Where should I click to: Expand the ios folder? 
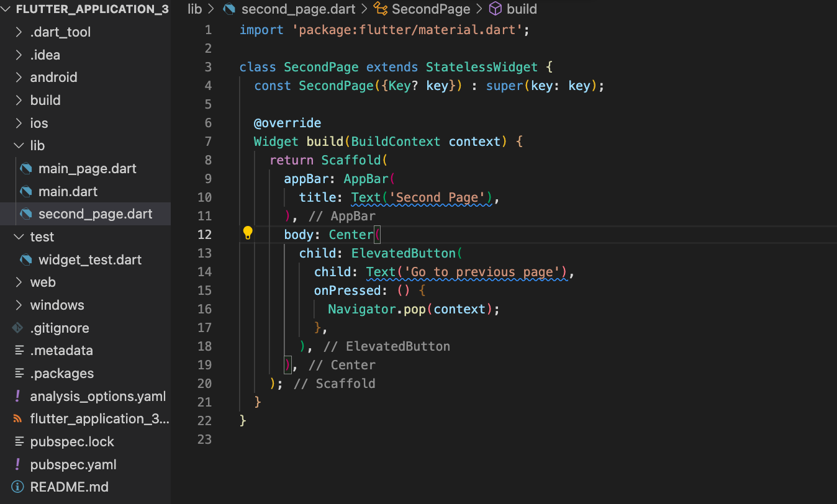[19, 123]
